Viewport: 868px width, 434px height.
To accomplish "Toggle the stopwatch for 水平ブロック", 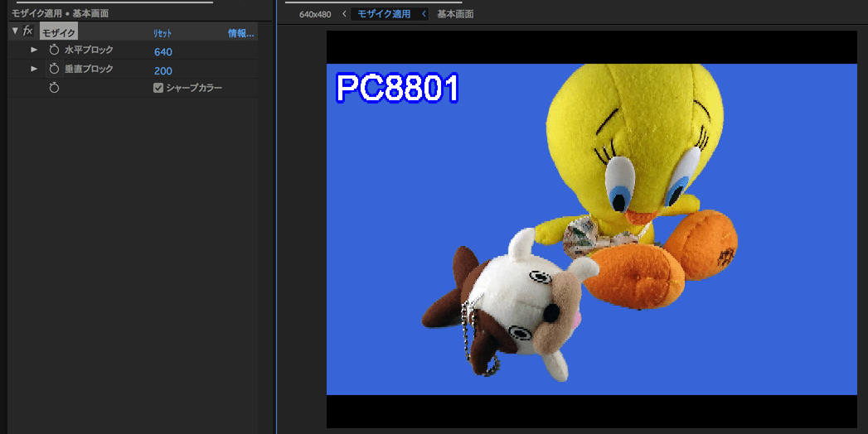I will [54, 50].
